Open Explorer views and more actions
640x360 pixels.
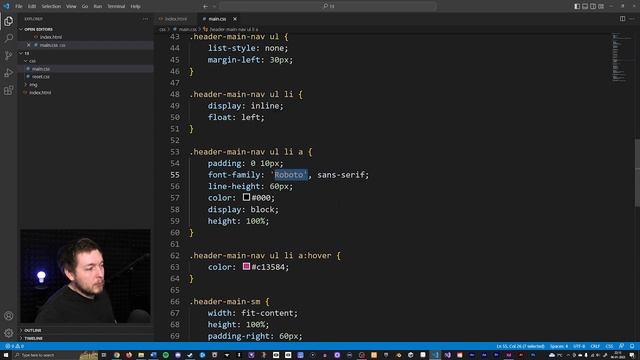[x=145, y=19]
